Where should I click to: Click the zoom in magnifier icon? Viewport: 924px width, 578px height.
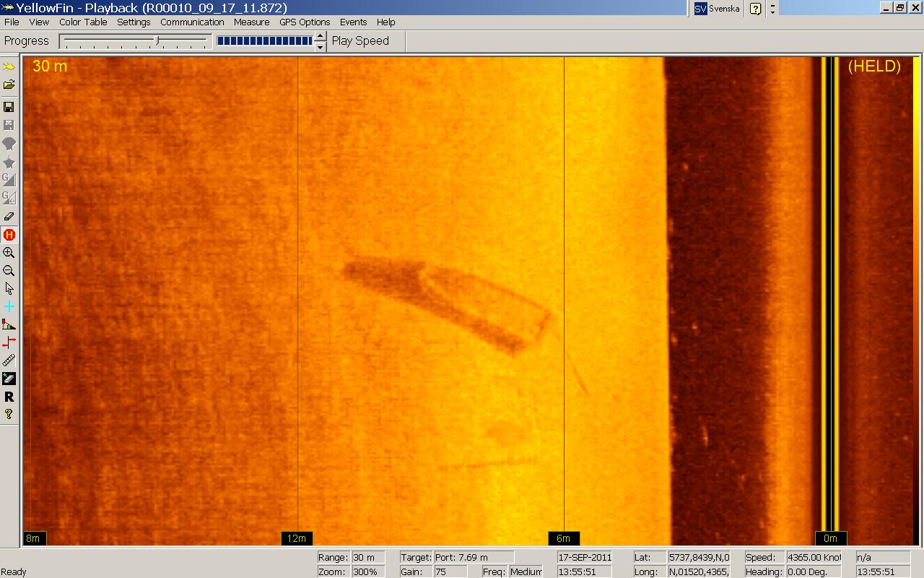[x=9, y=253]
